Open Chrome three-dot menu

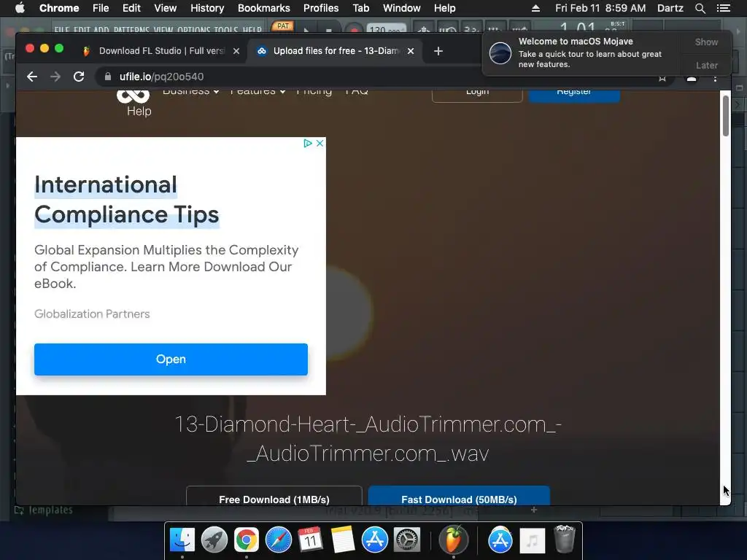(715, 77)
